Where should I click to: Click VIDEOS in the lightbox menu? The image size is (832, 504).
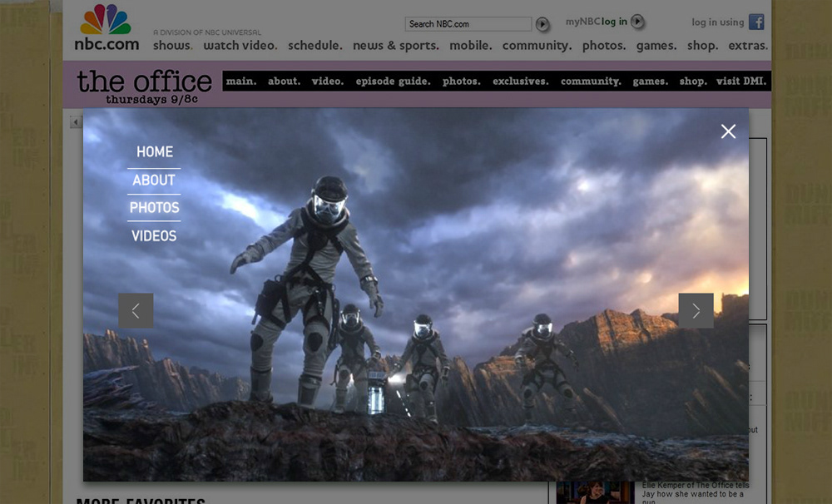(x=154, y=235)
